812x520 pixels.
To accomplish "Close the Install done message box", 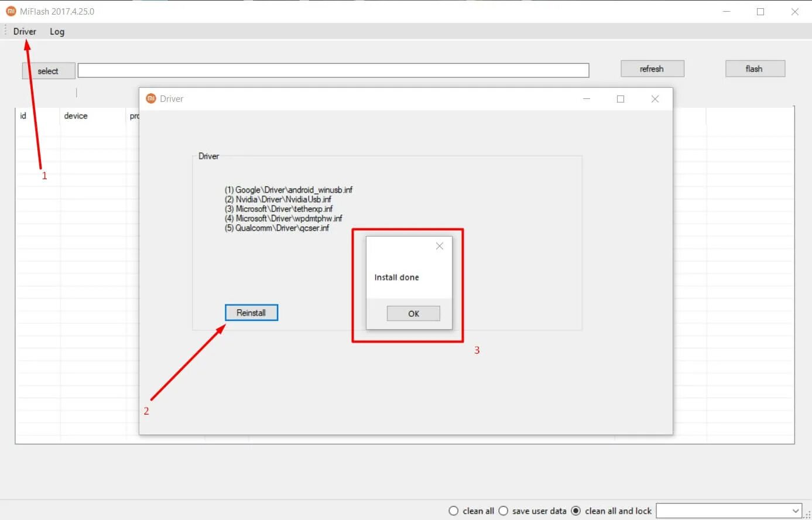I will click(x=440, y=246).
